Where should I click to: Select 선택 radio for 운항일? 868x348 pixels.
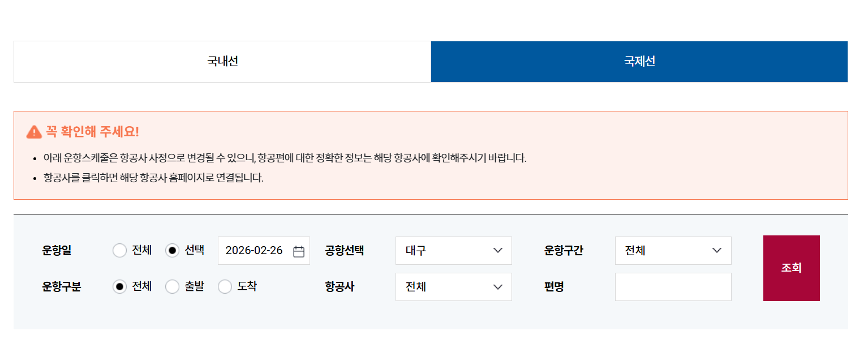[172, 250]
